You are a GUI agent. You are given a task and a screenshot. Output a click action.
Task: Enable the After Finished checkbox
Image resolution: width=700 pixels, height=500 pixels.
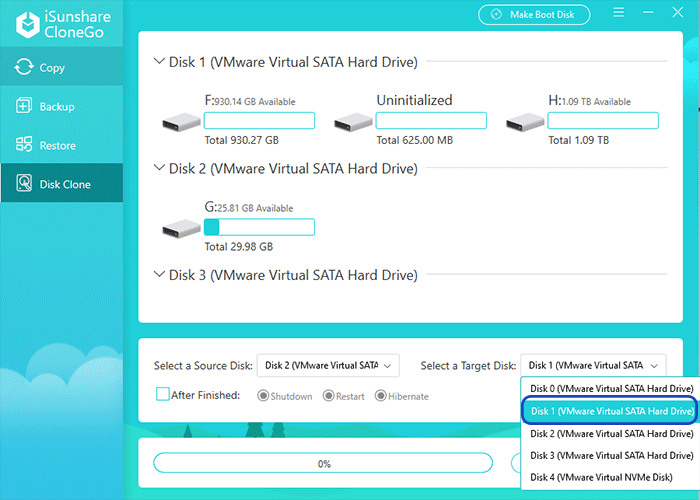tap(162, 395)
